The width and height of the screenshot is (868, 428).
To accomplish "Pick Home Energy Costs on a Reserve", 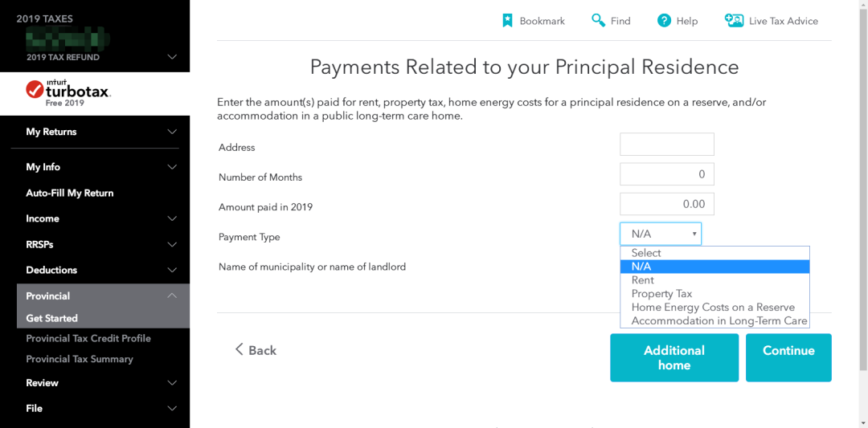I will point(714,308).
